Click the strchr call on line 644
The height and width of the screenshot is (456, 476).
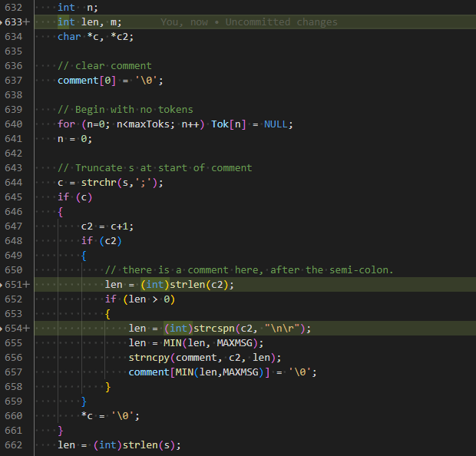click(x=99, y=183)
